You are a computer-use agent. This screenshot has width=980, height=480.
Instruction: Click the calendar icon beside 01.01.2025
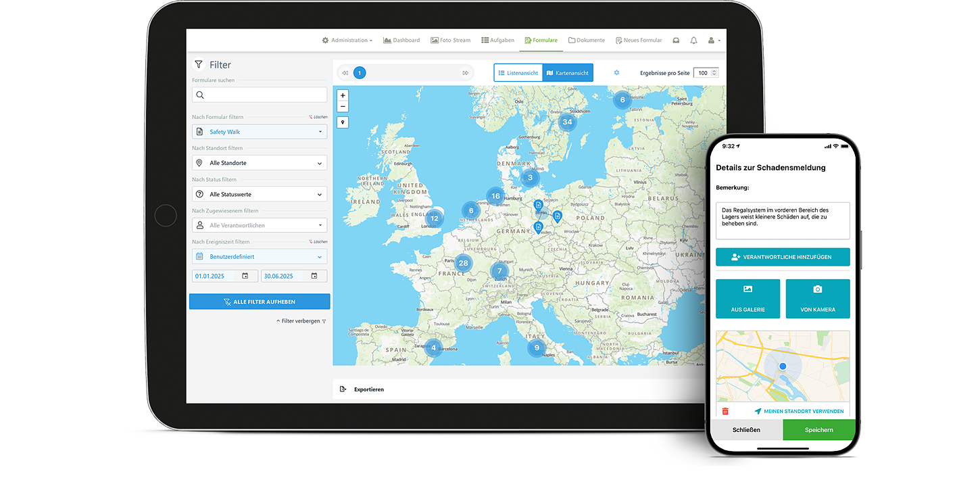coord(245,276)
